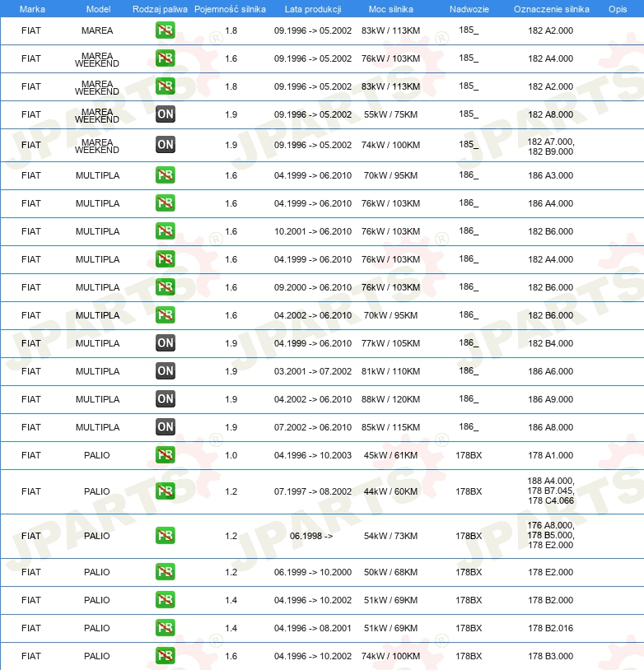
Task: Click petrol icon in PALIO 54kW / 73KM row
Action: point(165,536)
